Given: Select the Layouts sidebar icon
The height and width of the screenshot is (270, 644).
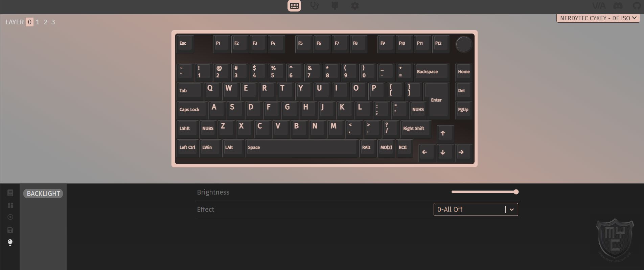Looking at the screenshot, I should pyautogui.click(x=10, y=205).
